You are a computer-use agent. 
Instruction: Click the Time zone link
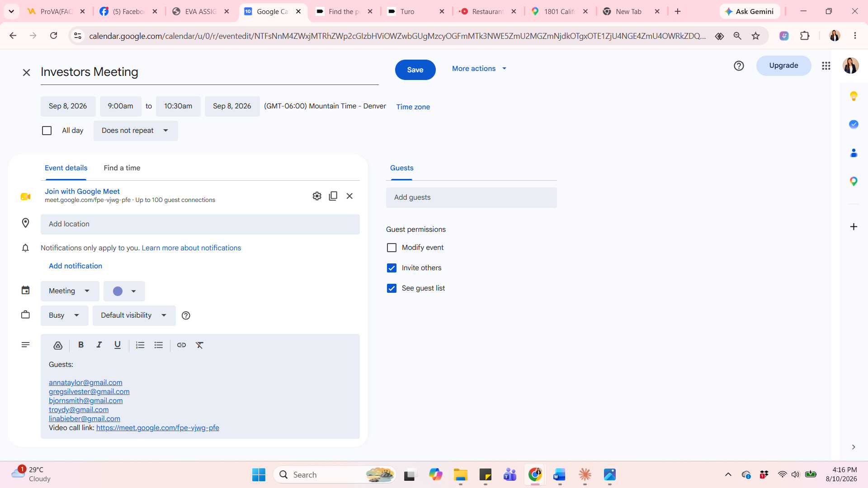click(x=413, y=107)
